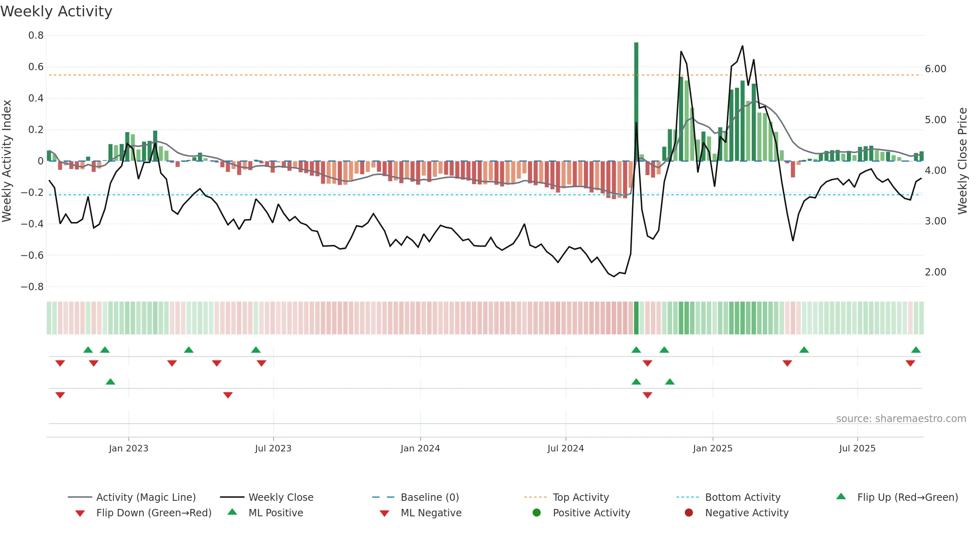980x551 pixels.
Task: Toggle the Activity (Magic Line) legend entry
Action: point(132,497)
